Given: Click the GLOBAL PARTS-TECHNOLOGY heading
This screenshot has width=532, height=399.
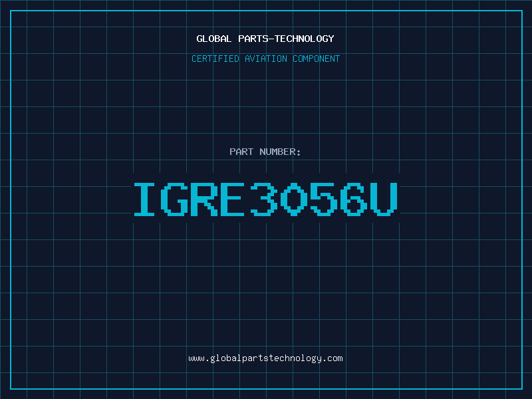Looking at the screenshot, I should point(265,39).
